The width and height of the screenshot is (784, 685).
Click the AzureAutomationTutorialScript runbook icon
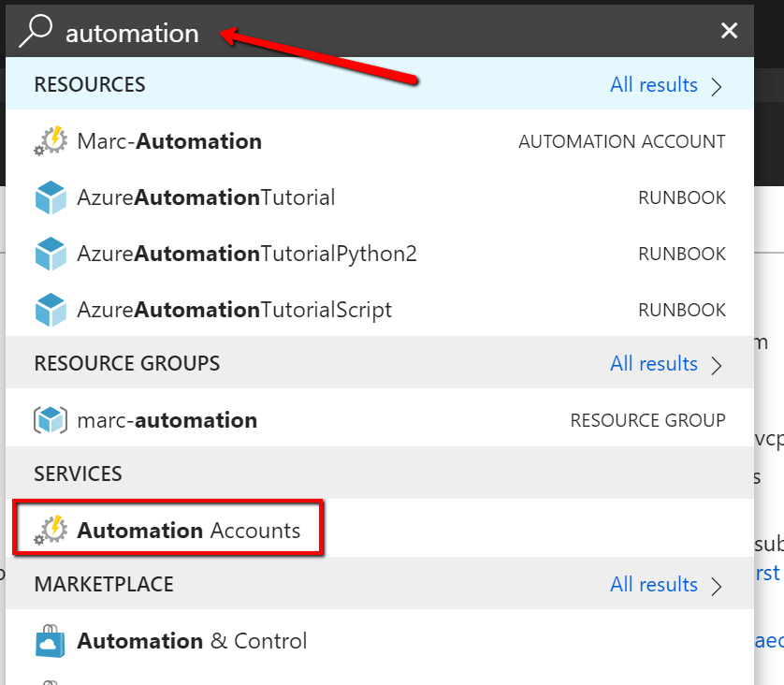click(49, 309)
